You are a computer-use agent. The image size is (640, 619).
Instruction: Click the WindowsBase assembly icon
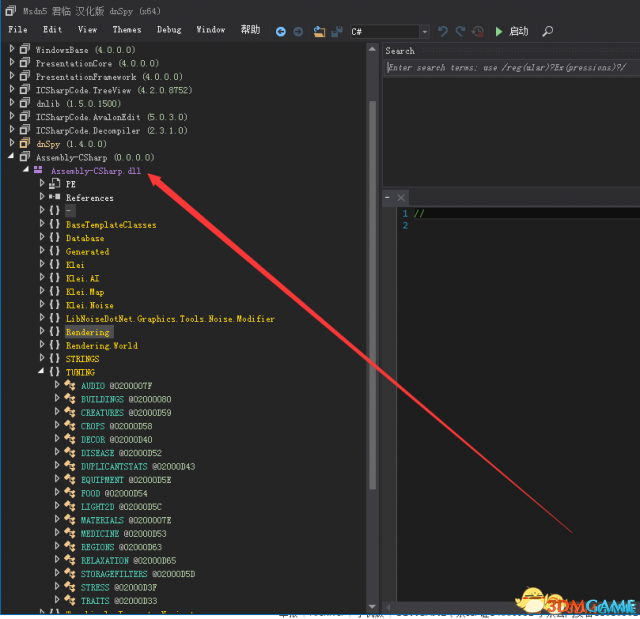click(x=25, y=49)
